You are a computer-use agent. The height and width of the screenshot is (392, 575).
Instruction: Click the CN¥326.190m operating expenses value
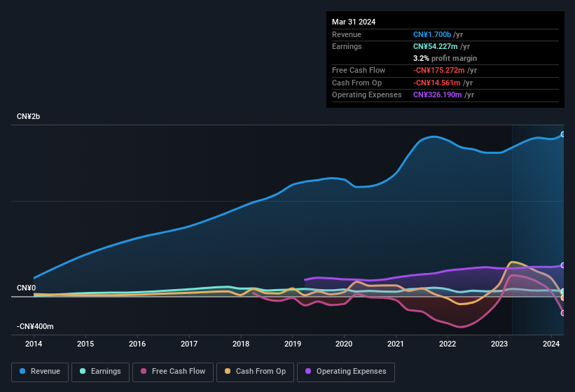coord(438,95)
